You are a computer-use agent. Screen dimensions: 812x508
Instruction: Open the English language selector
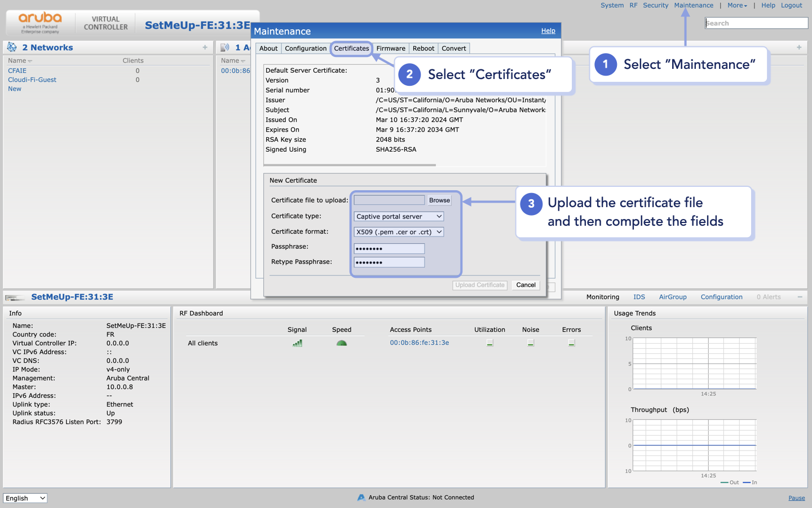(25, 498)
